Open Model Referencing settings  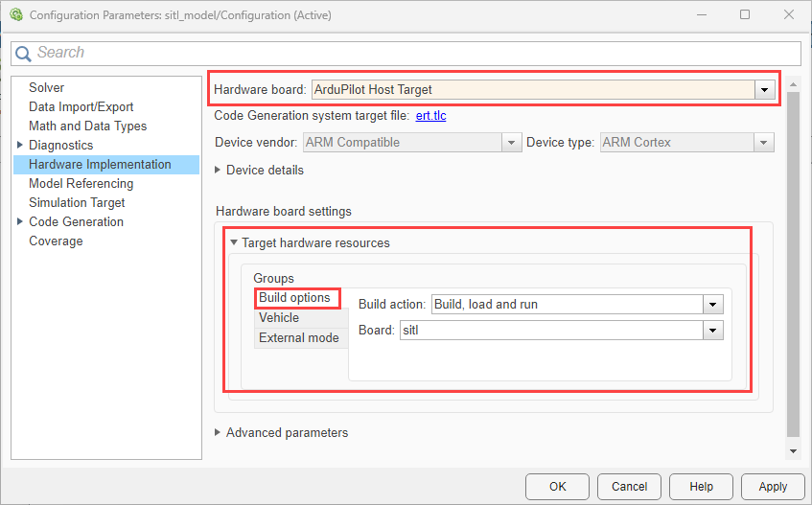(81, 183)
